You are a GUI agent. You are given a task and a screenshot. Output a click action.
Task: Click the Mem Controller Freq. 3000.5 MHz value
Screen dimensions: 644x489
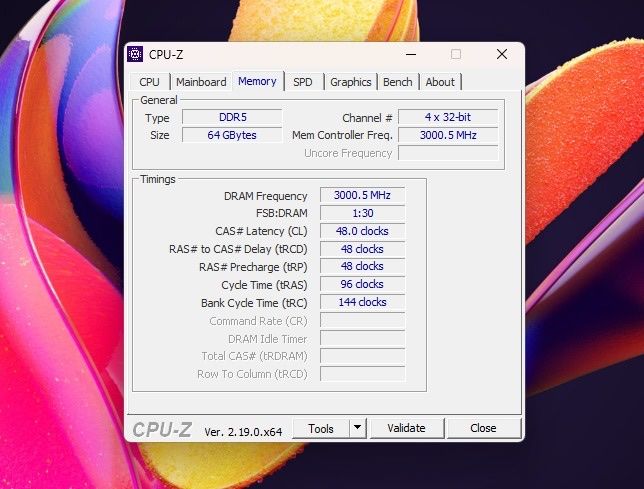coord(448,135)
